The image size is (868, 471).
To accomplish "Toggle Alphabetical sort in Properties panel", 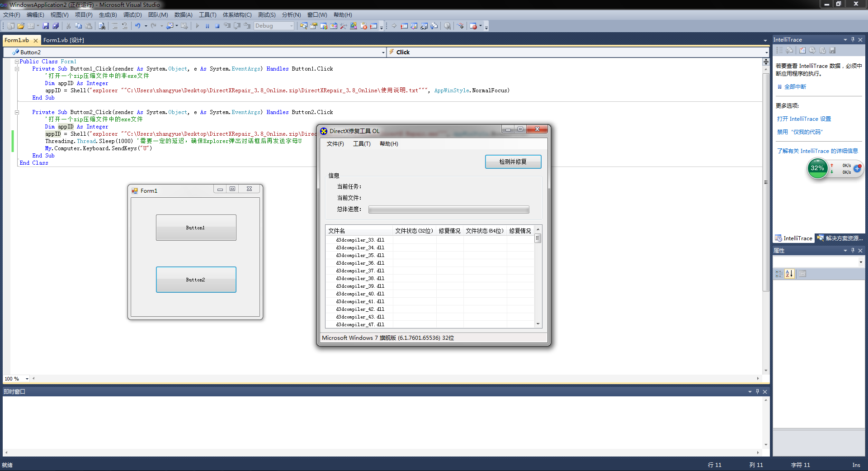I will (789, 274).
